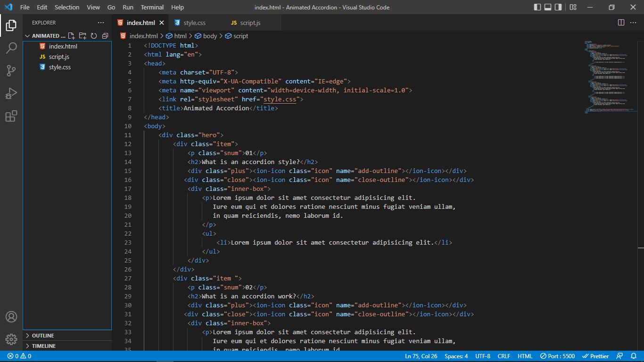The image size is (644, 362).
Task: Open the Accounts icon at bottom left
Action: tap(11, 317)
